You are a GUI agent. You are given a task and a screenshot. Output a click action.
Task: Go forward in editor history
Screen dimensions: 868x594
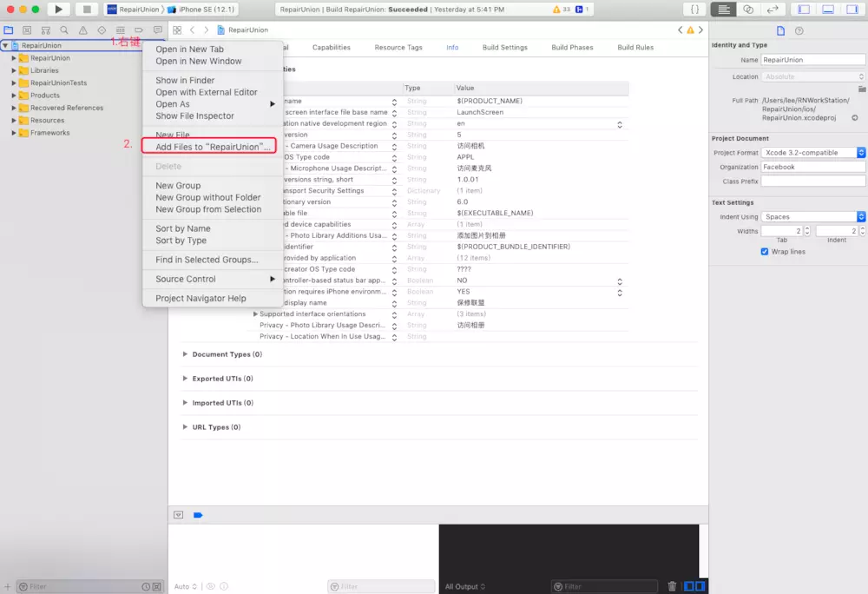(x=206, y=30)
